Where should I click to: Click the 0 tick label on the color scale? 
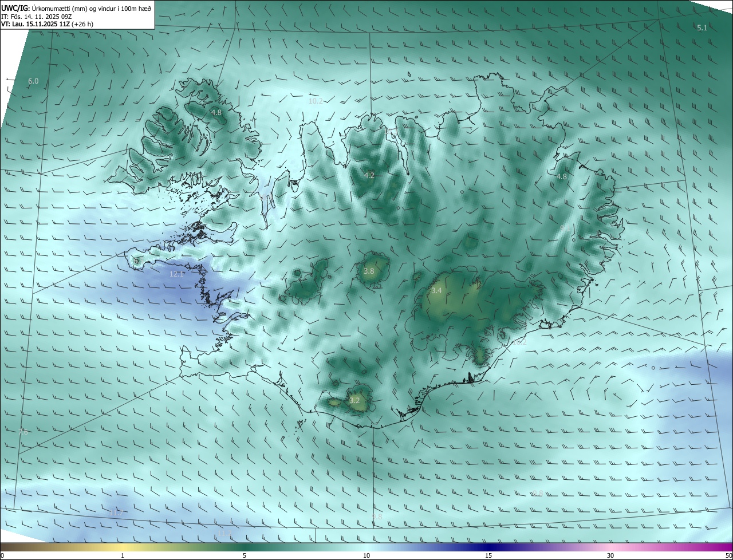pos(2,555)
